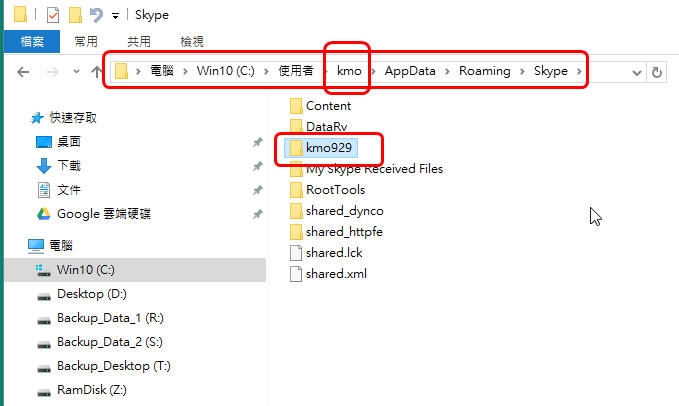Click Roaming in the address breadcrumb

tap(485, 71)
